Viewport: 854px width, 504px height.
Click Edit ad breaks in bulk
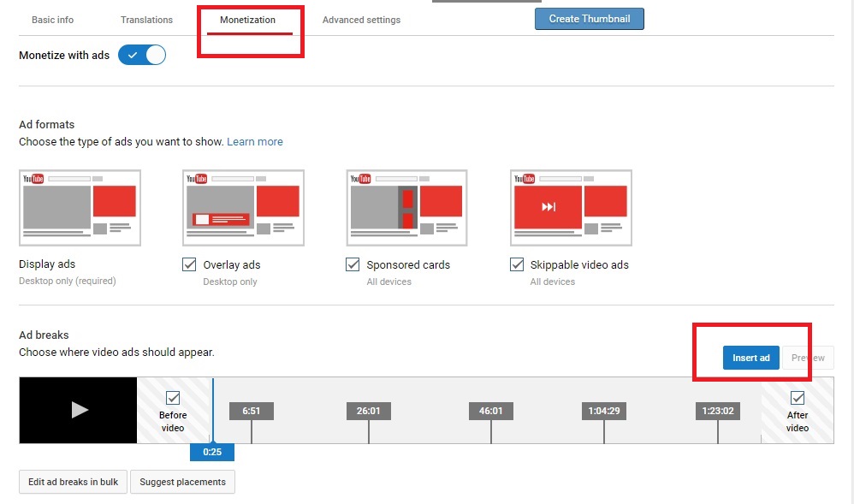[x=73, y=483]
